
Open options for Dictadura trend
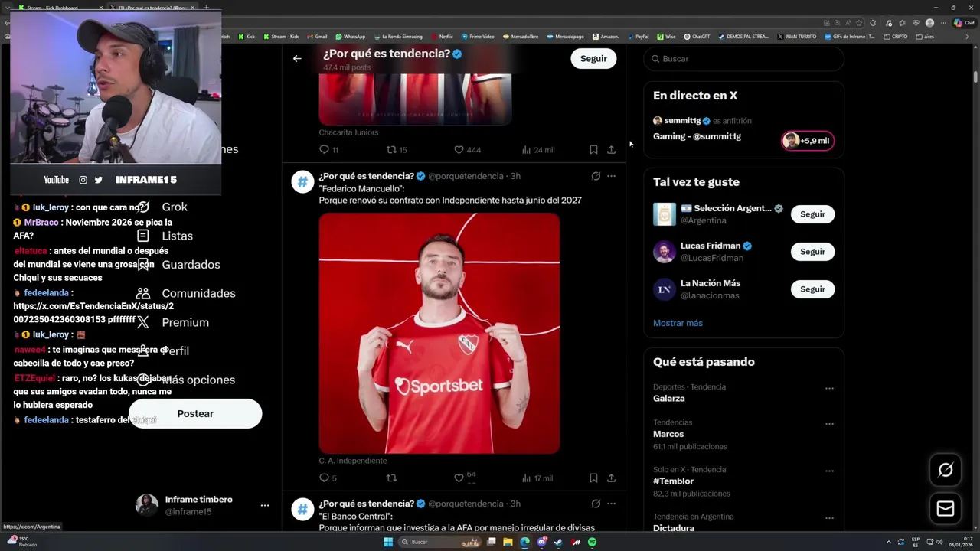[x=829, y=519]
